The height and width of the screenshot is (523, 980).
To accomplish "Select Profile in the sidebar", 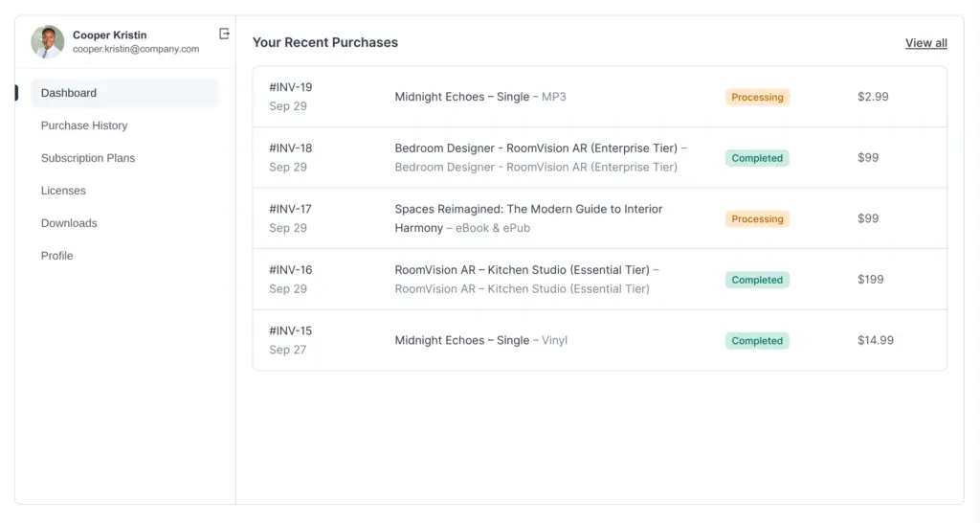I will 57,256.
